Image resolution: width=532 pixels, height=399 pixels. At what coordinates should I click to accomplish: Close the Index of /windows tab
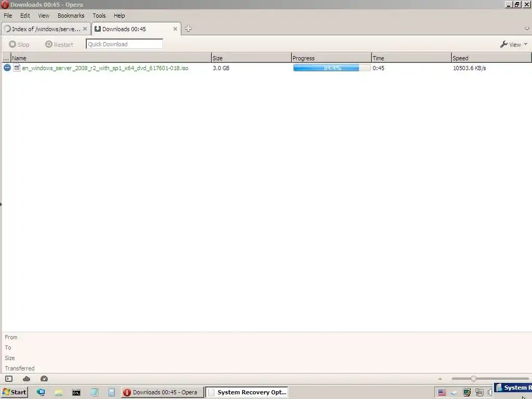tap(85, 29)
